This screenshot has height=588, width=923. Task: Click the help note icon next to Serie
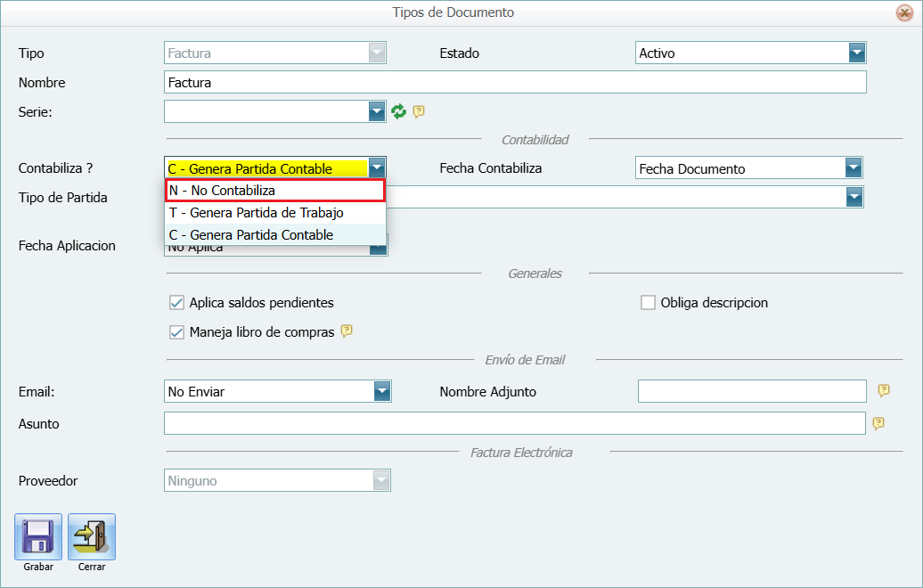(x=419, y=111)
